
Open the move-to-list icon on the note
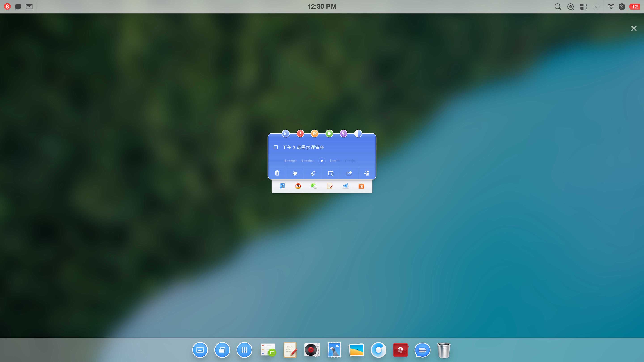[x=366, y=173]
